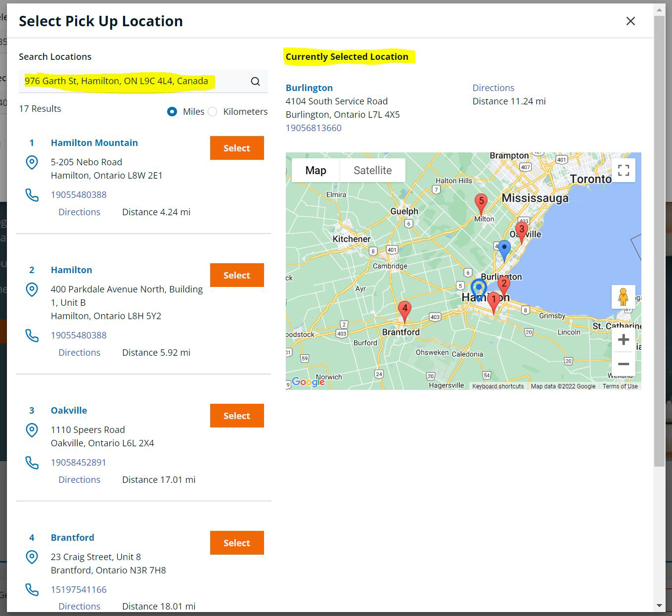
Task: Call Brantford at 15197541166
Action: click(79, 589)
